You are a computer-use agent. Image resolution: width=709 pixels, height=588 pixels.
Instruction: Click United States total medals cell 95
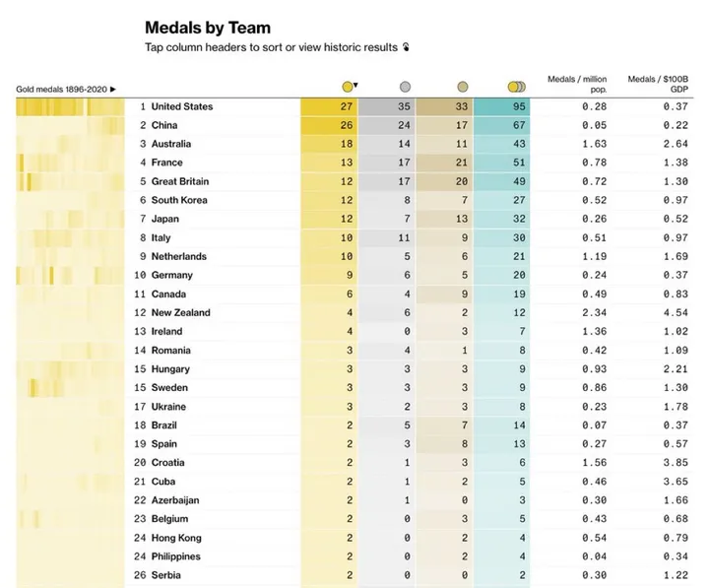tap(502, 106)
